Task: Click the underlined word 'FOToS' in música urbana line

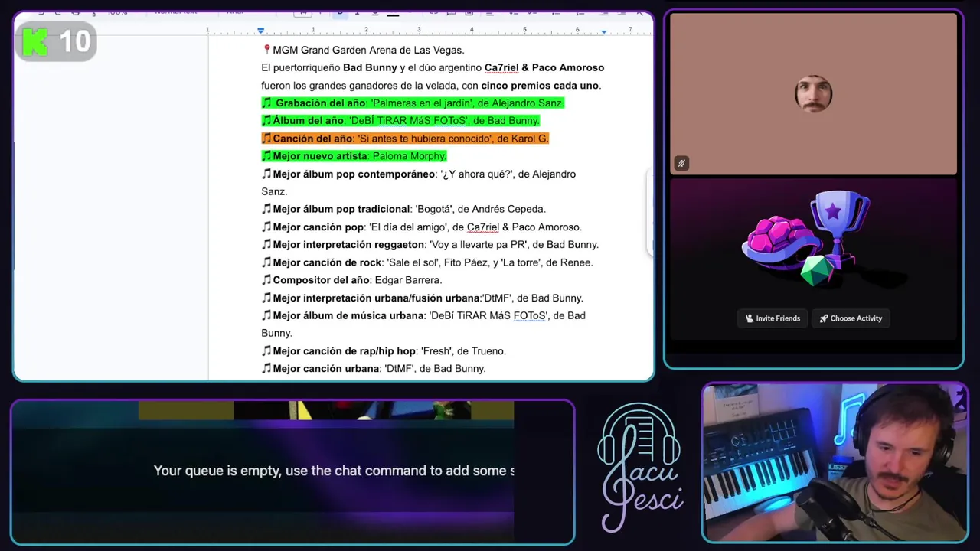Action: (530, 315)
